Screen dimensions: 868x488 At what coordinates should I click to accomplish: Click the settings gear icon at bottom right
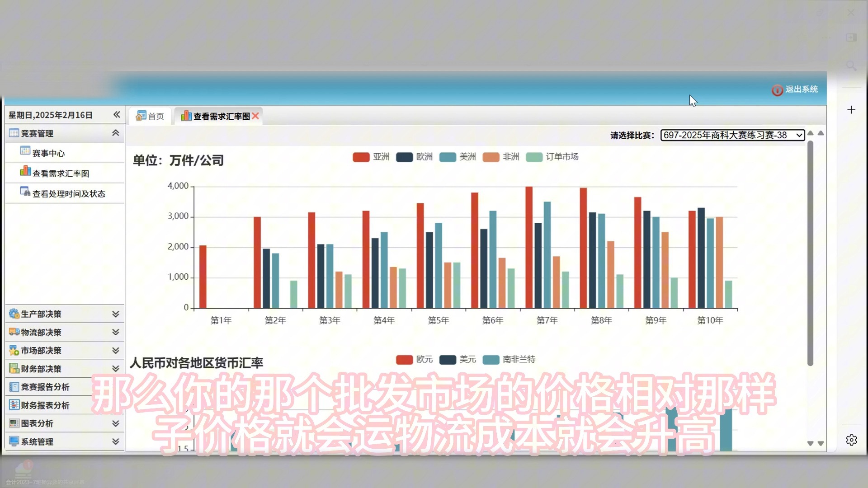click(x=851, y=440)
